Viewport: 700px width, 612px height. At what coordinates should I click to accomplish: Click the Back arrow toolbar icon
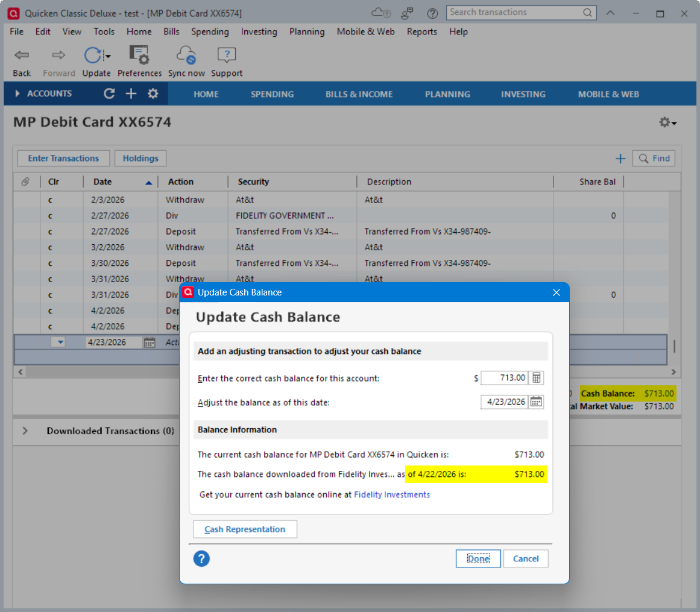[22, 55]
